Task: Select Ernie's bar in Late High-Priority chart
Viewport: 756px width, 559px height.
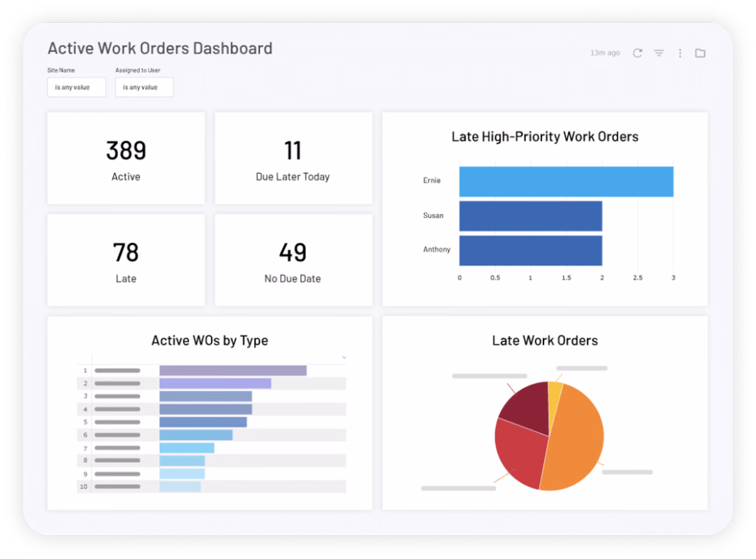Action: click(566, 181)
